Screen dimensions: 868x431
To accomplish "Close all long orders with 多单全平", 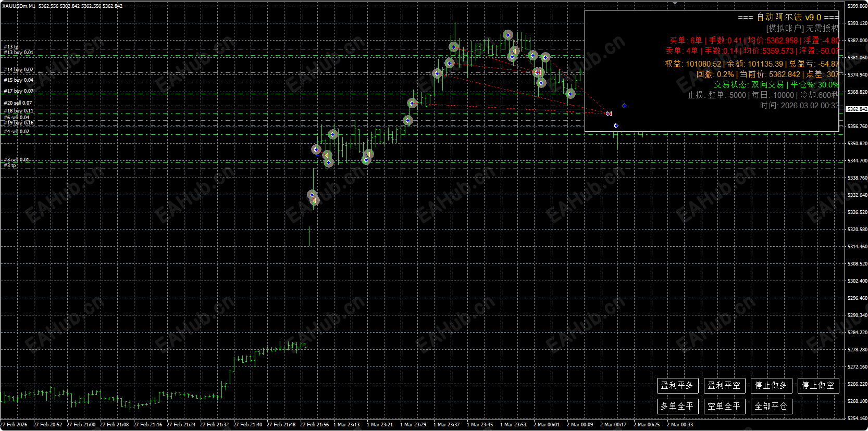I will pos(678,407).
